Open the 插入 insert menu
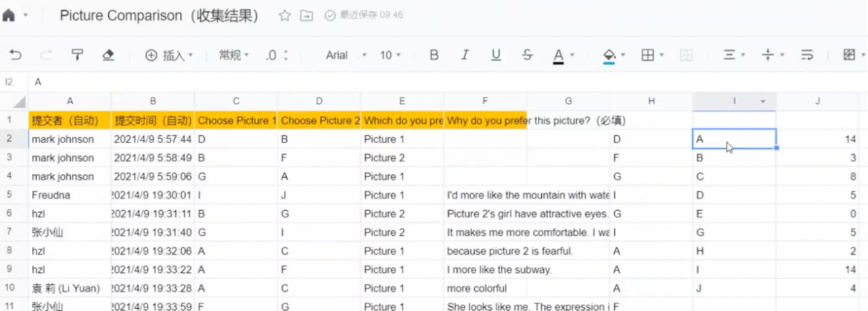The image size is (868, 311). pyautogui.click(x=169, y=55)
